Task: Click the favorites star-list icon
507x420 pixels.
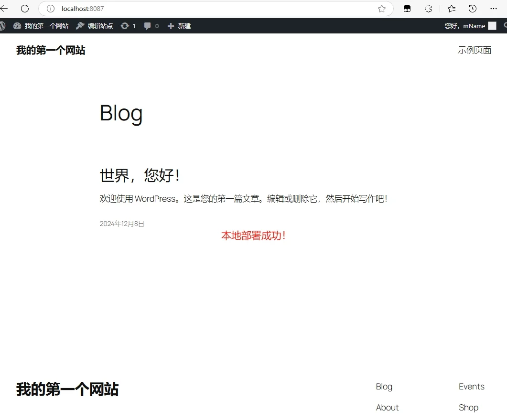Action: point(451,9)
